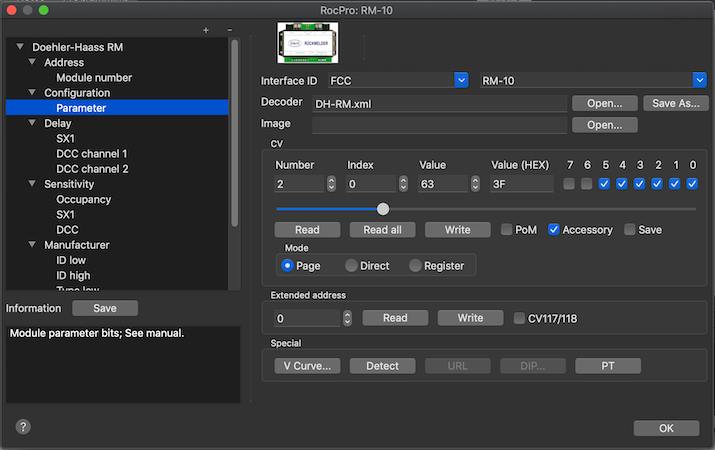Viewport: 715px width, 450px height.
Task: Click the minus icon above the tree
Action: pos(229,31)
